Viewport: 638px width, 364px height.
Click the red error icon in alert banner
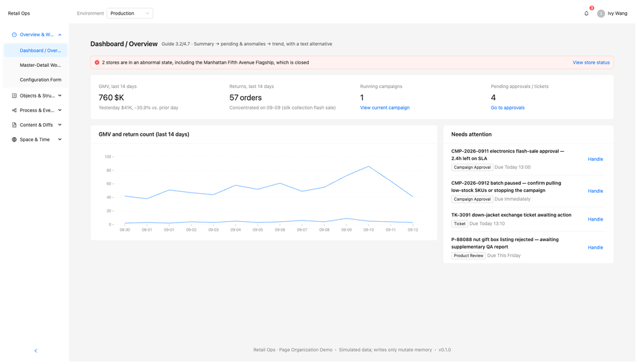coord(97,62)
